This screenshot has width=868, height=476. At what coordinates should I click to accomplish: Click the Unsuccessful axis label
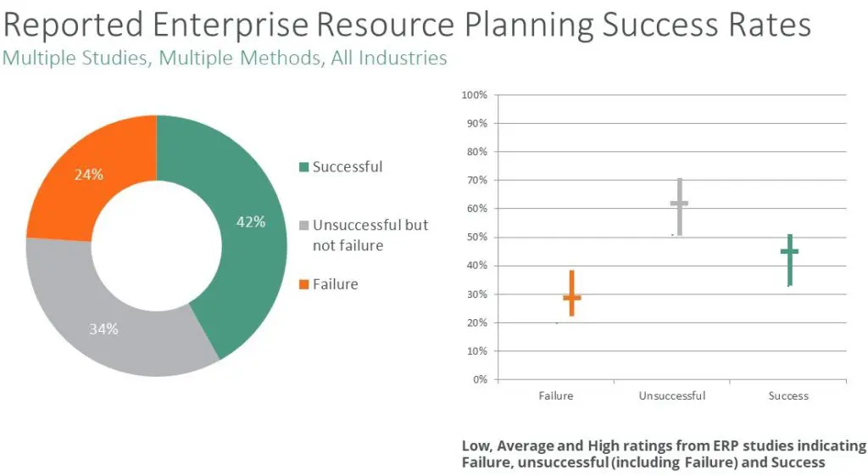672,395
